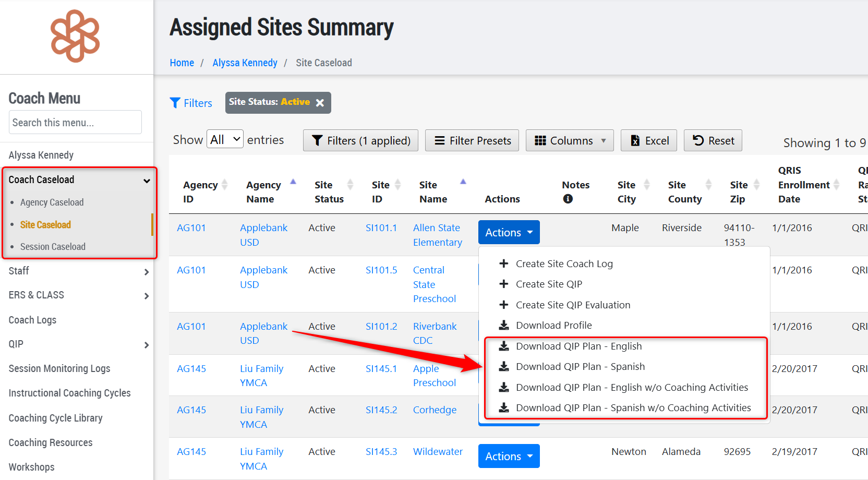Click the Search this menu field
The height and width of the screenshot is (480, 868).
75,122
